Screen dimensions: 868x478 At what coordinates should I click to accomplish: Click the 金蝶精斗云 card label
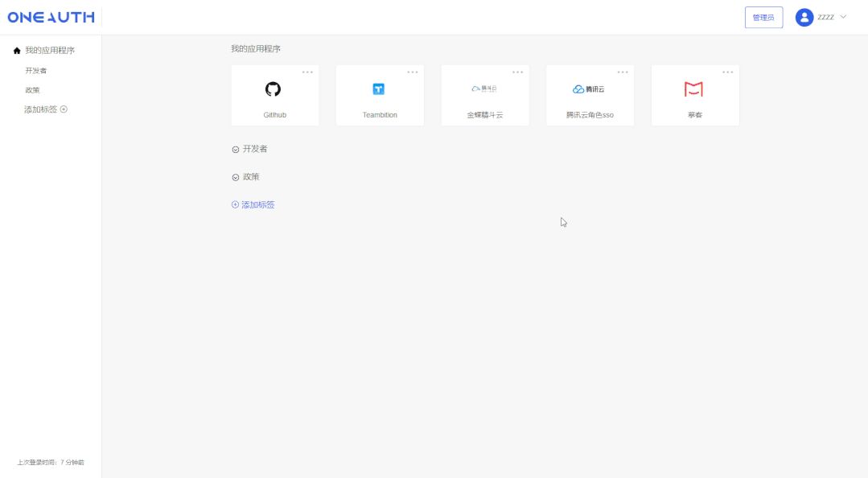tap(485, 114)
